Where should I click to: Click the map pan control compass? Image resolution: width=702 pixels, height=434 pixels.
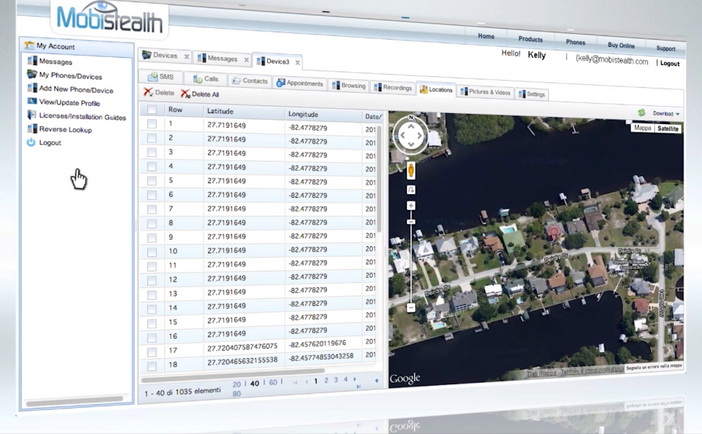tap(411, 135)
